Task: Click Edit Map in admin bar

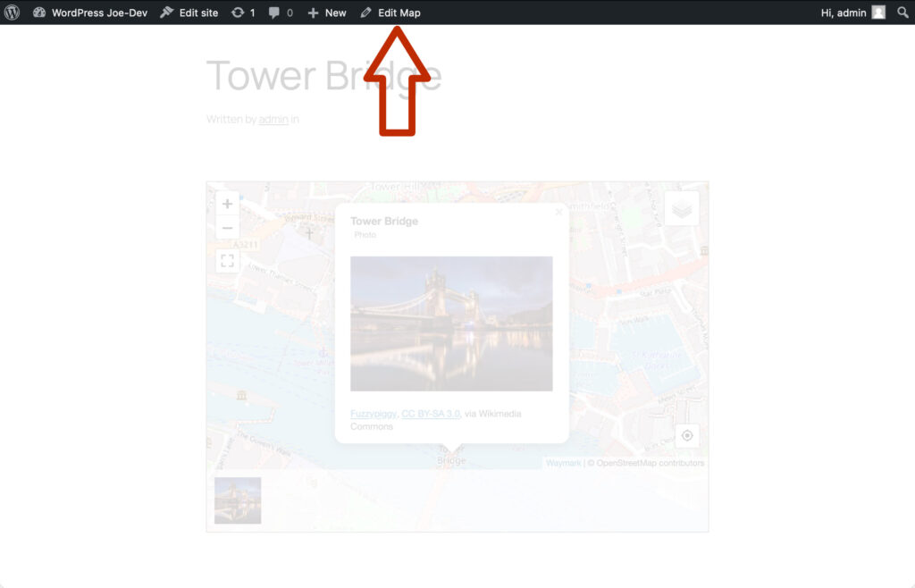Action: 390,13
